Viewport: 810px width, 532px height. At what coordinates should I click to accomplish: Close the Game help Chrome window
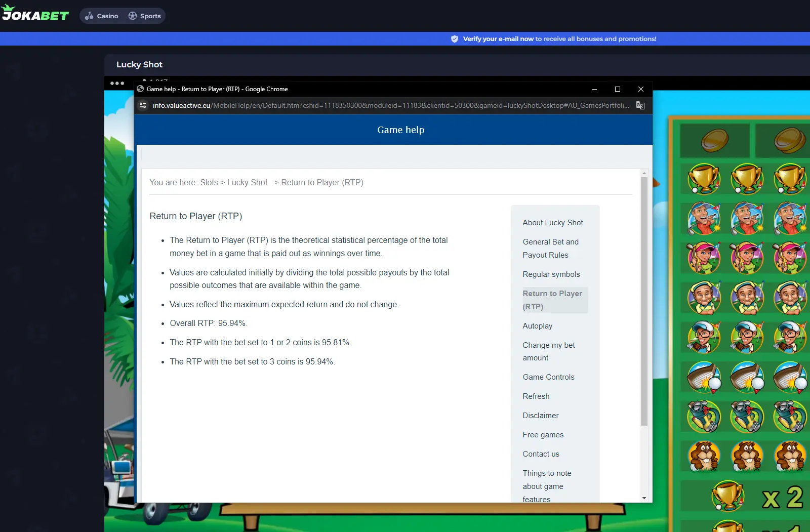(x=641, y=89)
